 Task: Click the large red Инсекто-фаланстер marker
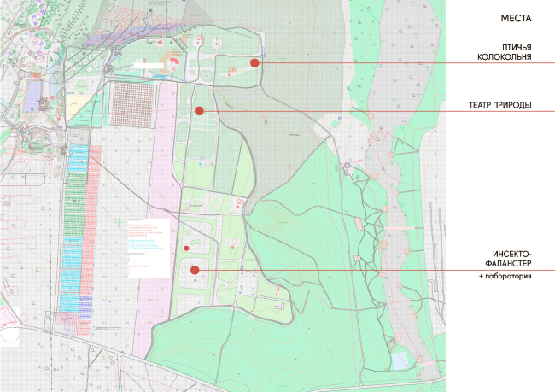tap(195, 271)
